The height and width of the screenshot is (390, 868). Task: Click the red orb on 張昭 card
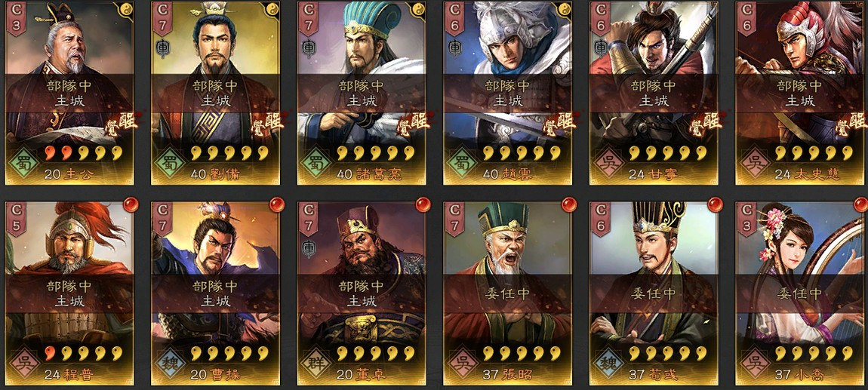[x=569, y=204]
